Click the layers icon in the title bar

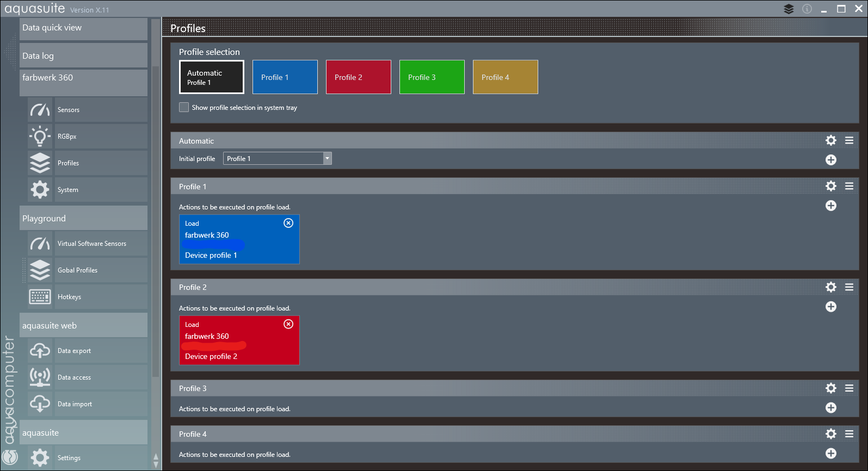click(789, 9)
